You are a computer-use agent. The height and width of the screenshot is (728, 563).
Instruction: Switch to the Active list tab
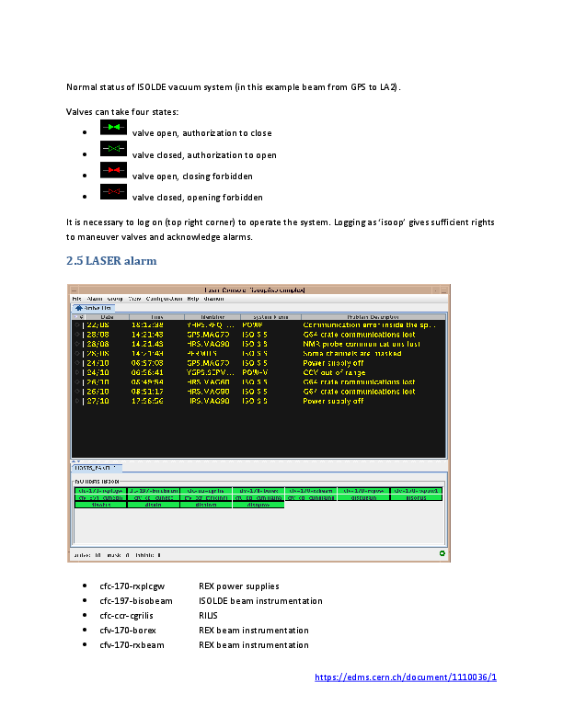(x=93, y=308)
